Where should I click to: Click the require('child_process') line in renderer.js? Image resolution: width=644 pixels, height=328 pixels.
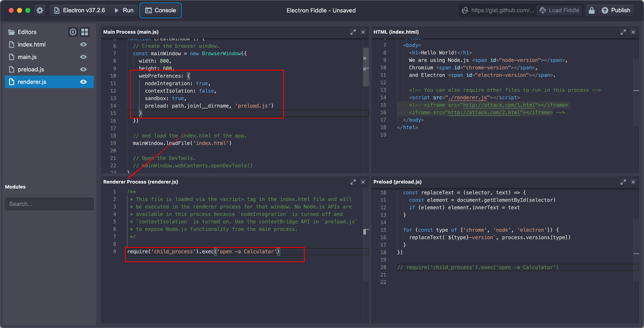pyautogui.click(x=204, y=251)
